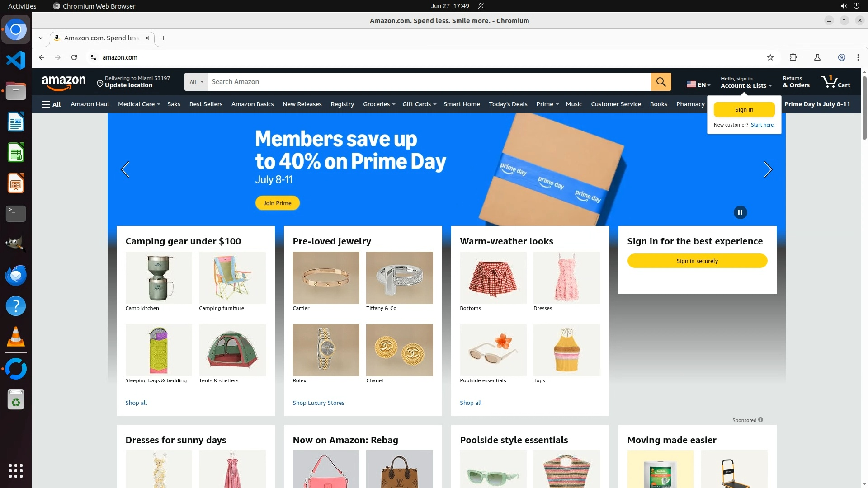Click the yellow Sign in button
The image size is (868, 488).
pyautogui.click(x=744, y=110)
